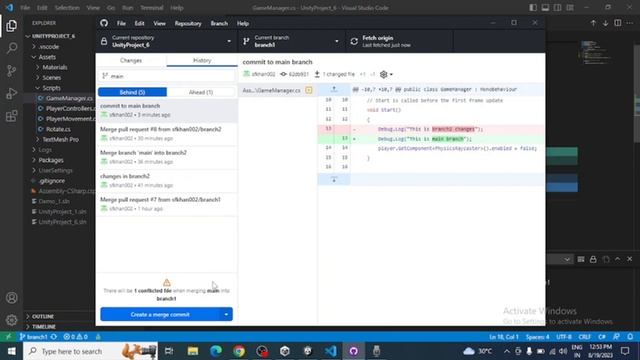Screen dimensions: 640x360
Task: Click VS Code notifications bell in status bar
Action: pyautogui.click(x=630, y=337)
